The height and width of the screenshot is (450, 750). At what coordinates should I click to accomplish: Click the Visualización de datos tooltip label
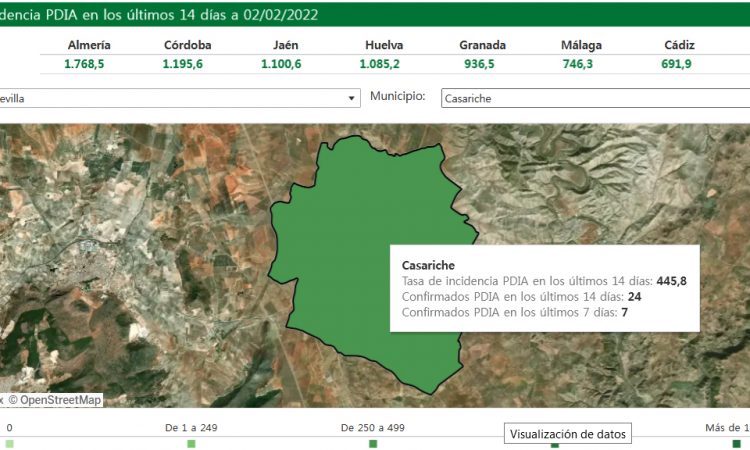click(567, 434)
